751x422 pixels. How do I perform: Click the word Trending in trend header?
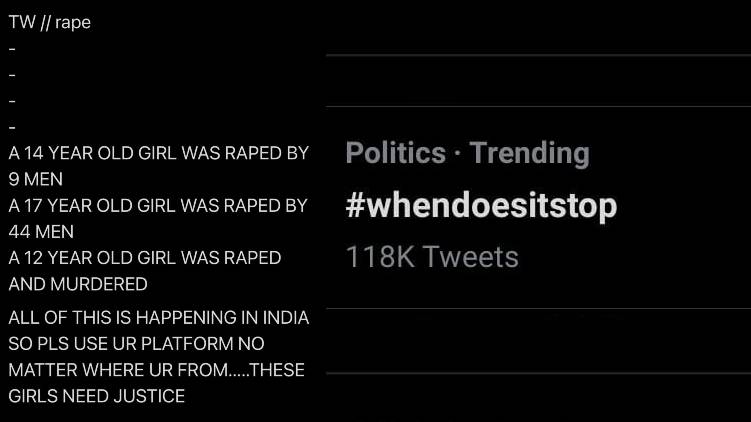tap(529, 153)
